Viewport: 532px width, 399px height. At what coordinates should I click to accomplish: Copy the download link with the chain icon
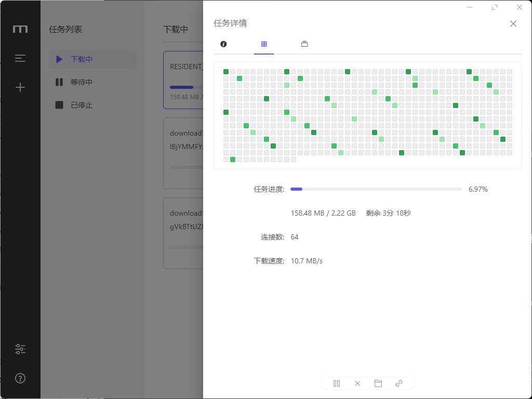pyautogui.click(x=399, y=383)
